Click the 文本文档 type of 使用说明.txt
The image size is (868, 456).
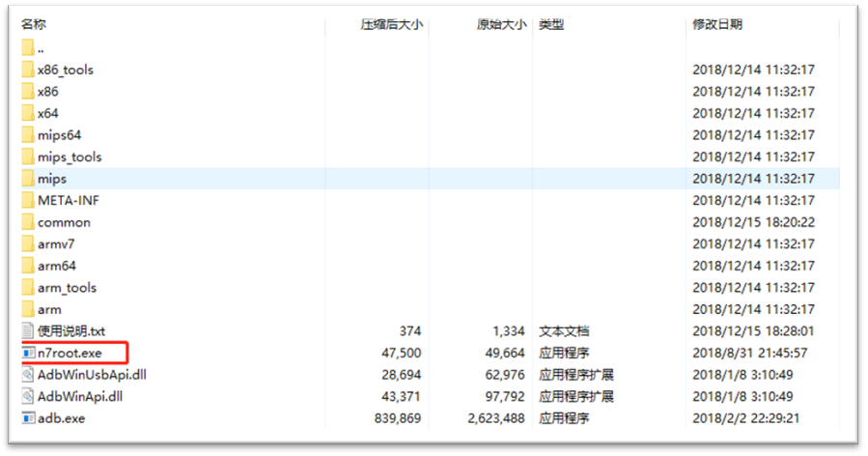[564, 331]
